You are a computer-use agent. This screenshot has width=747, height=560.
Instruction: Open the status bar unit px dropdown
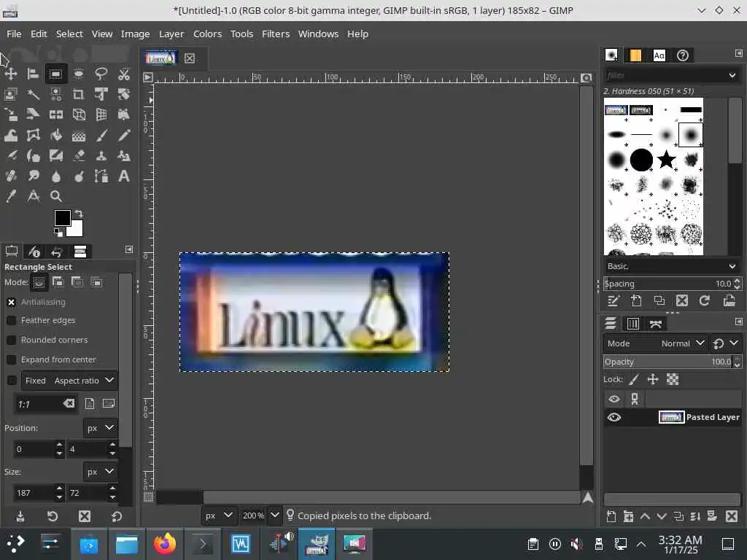coord(218,516)
